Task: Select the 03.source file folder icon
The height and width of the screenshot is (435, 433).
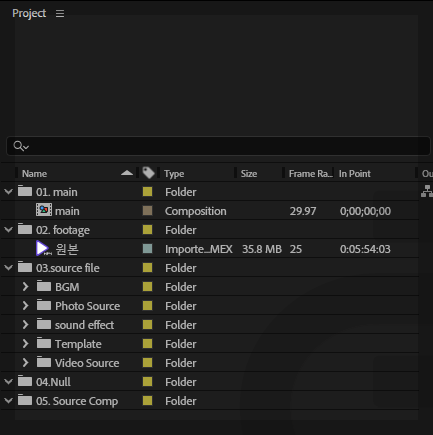Action: (x=25, y=267)
